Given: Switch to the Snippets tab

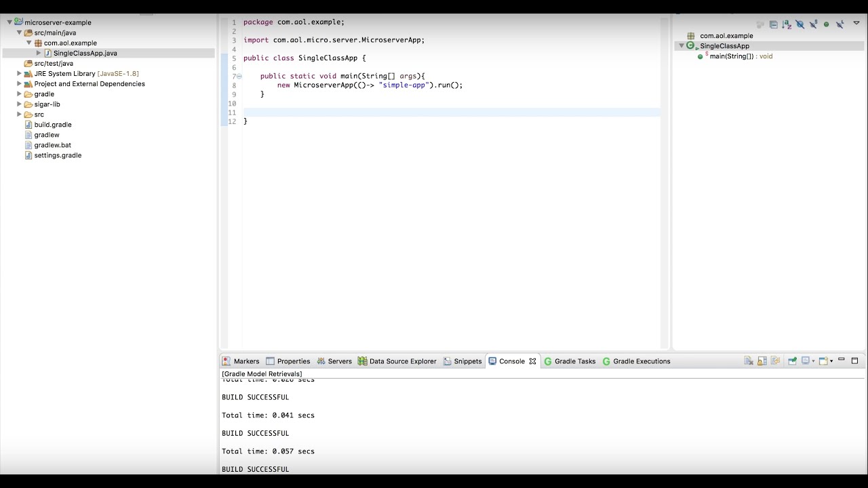Looking at the screenshot, I should tap(462, 361).
